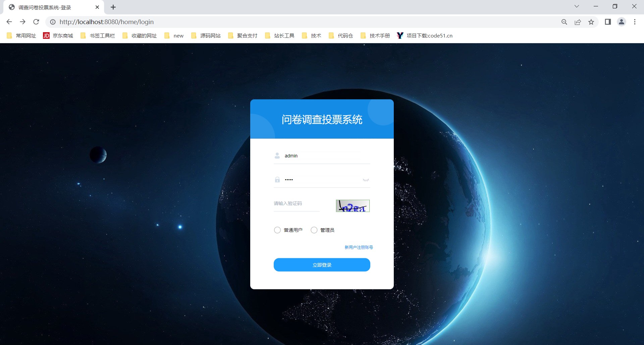Screen dimensions: 644x345
Task: Open the 技术手册 bookmark folder
Action: pos(375,36)
